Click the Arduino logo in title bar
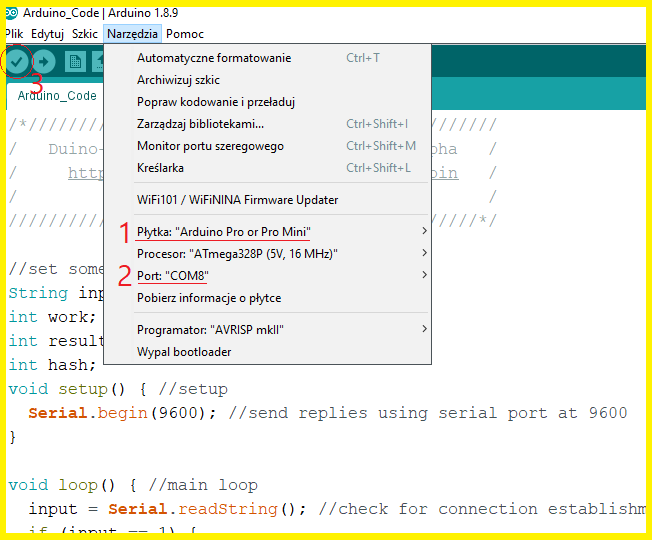 tap(12, 13)
